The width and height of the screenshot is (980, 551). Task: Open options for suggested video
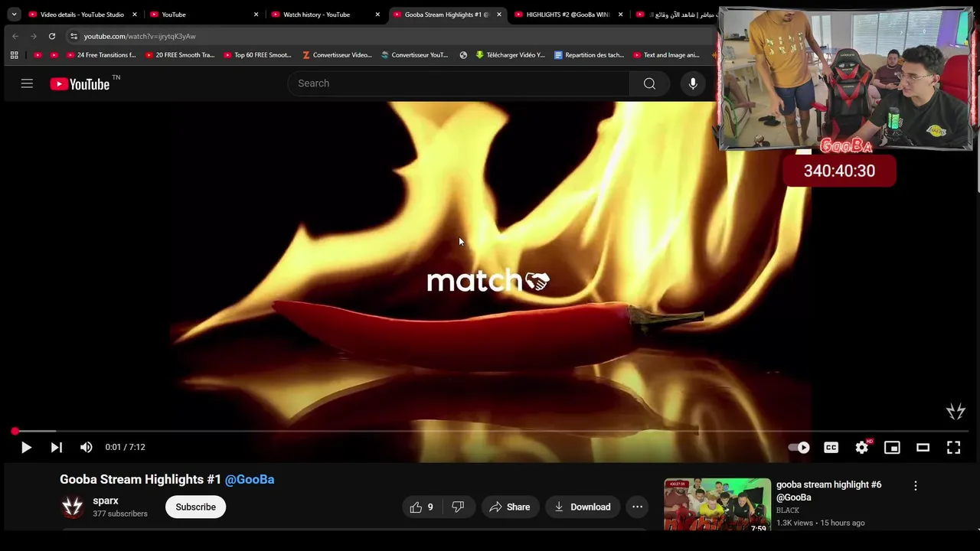pyautogui.click(x=915, y=486)
